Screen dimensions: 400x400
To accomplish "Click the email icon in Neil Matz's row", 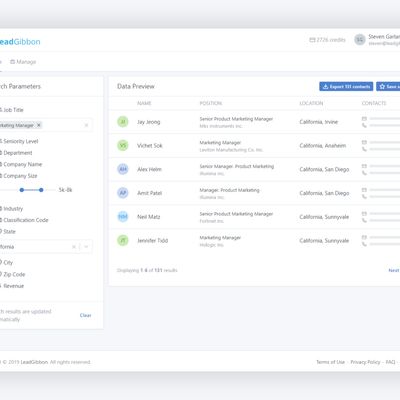I will 364,213.
